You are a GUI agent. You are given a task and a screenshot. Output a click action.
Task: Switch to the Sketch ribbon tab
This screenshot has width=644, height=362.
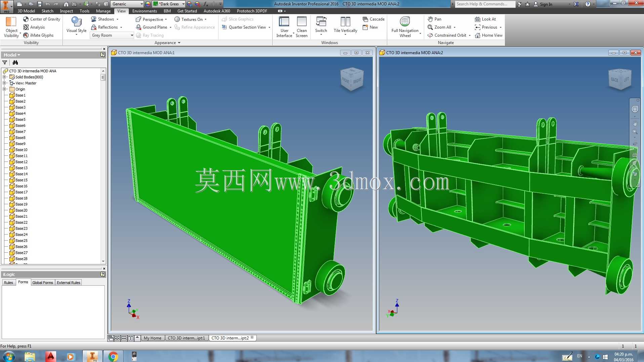(x=47, y=11)
